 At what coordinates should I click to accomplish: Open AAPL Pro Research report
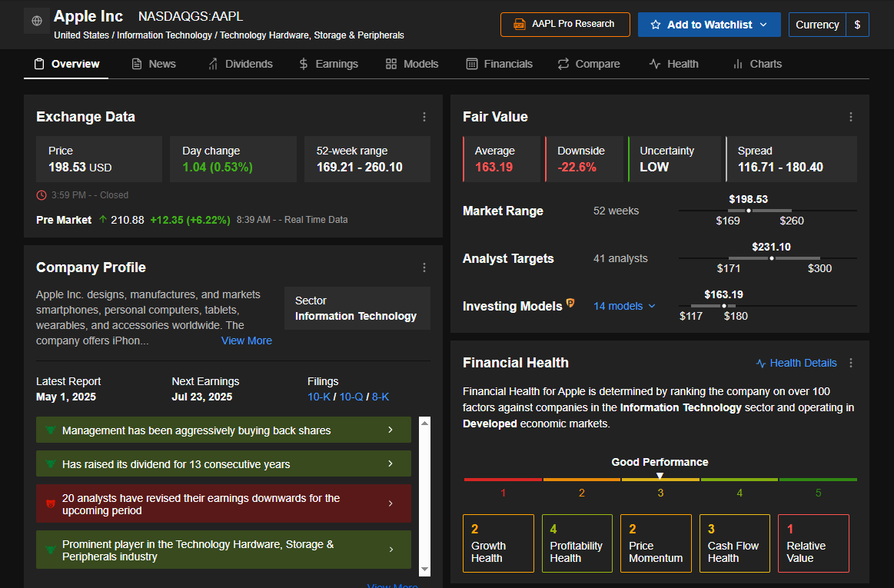click(565, 25)
